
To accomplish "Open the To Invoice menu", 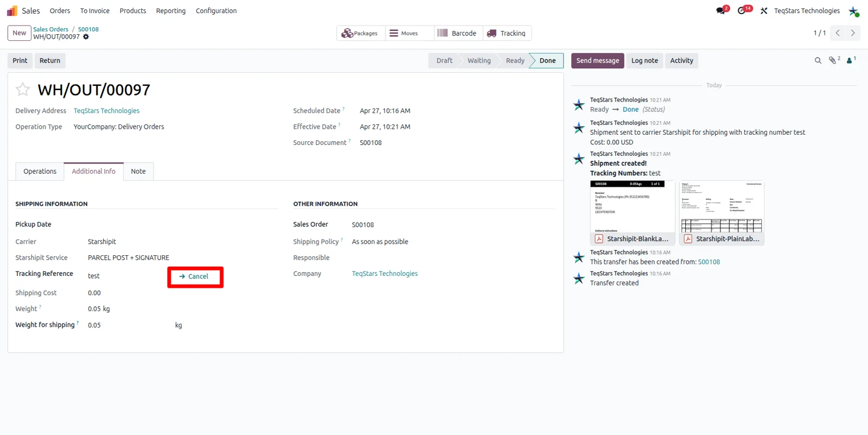I will [95, 11].
